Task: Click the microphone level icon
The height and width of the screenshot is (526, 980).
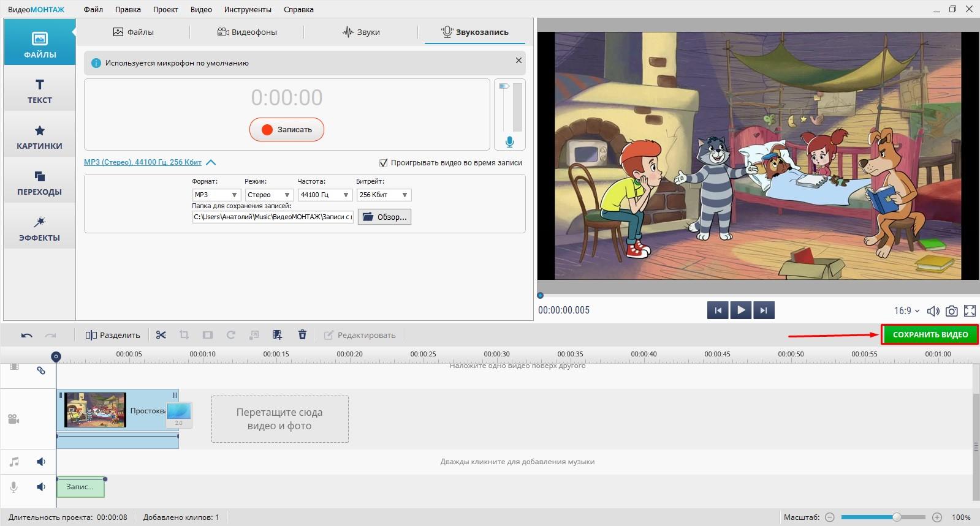Action: (509, 142)
